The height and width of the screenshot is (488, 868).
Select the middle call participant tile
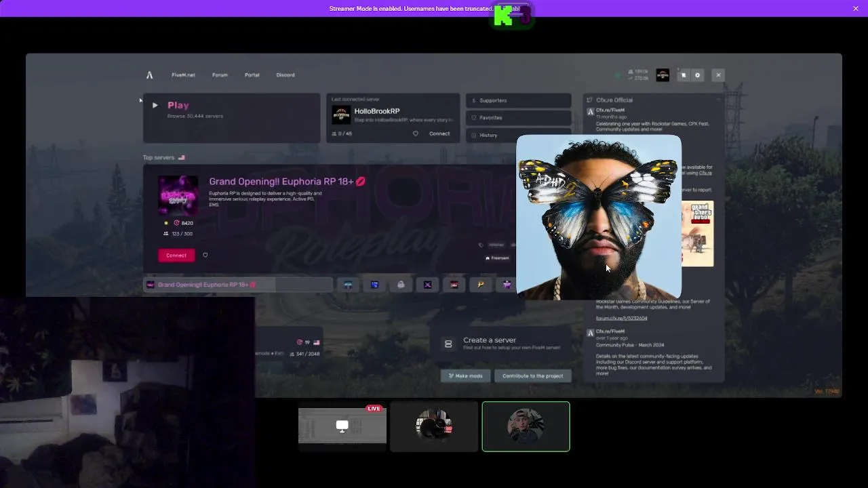434,426
